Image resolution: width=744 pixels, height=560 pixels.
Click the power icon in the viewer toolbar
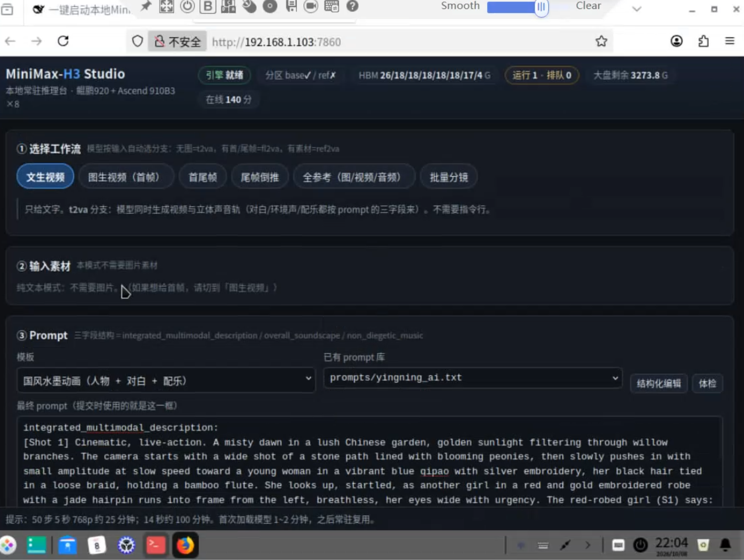187,6
